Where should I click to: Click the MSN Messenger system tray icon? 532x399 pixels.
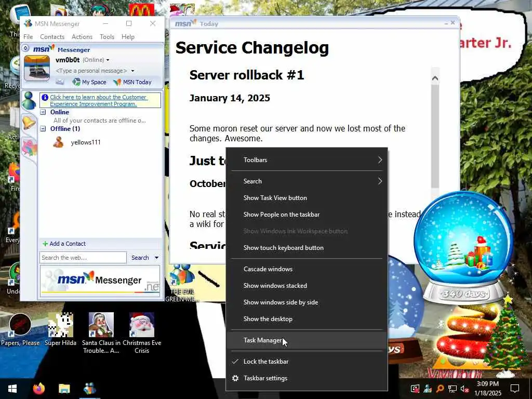coord(428,389)
